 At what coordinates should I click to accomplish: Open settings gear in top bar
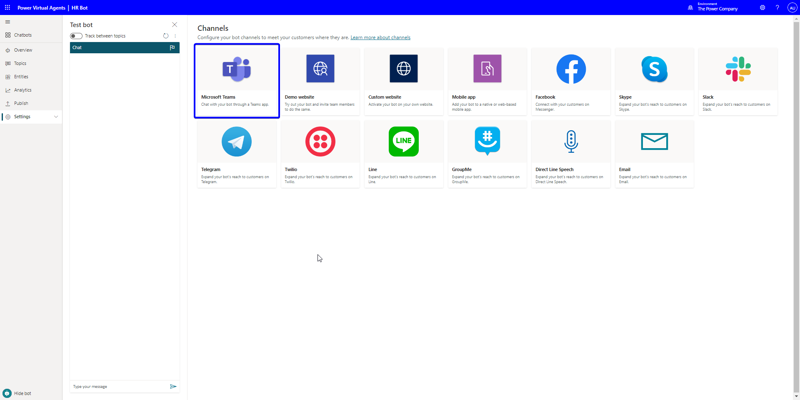point(762,8)
